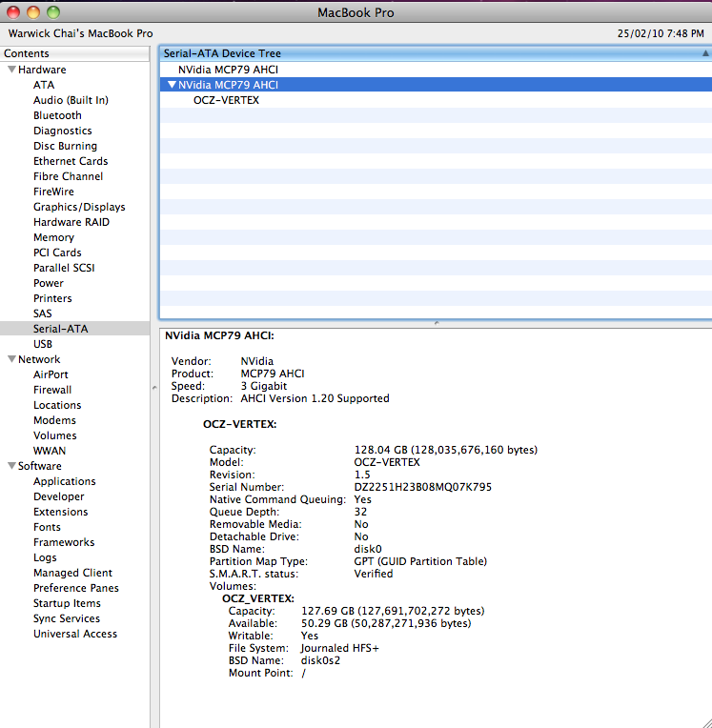This screenshot has height=728, width=712.
Task: Open USB section
Action: coord(42,344)
